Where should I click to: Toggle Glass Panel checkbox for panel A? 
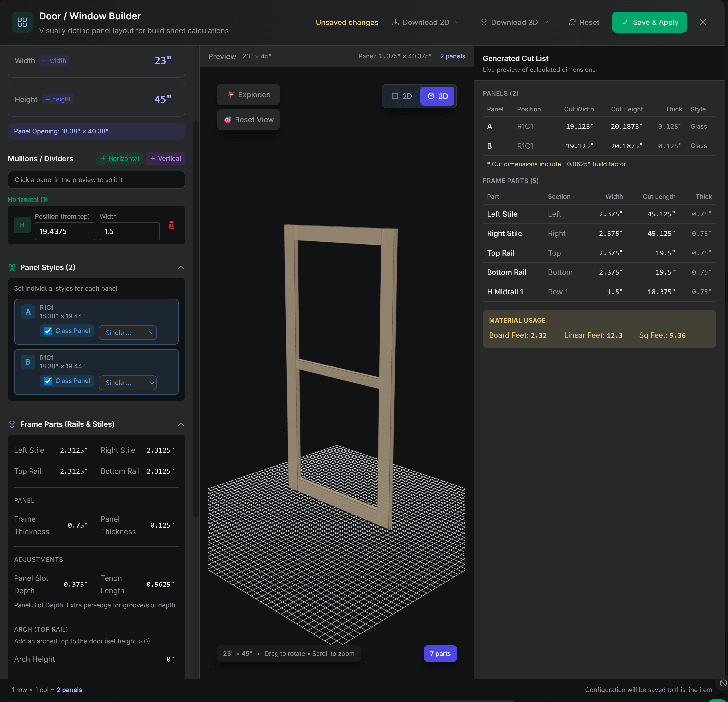pos(48,331)
